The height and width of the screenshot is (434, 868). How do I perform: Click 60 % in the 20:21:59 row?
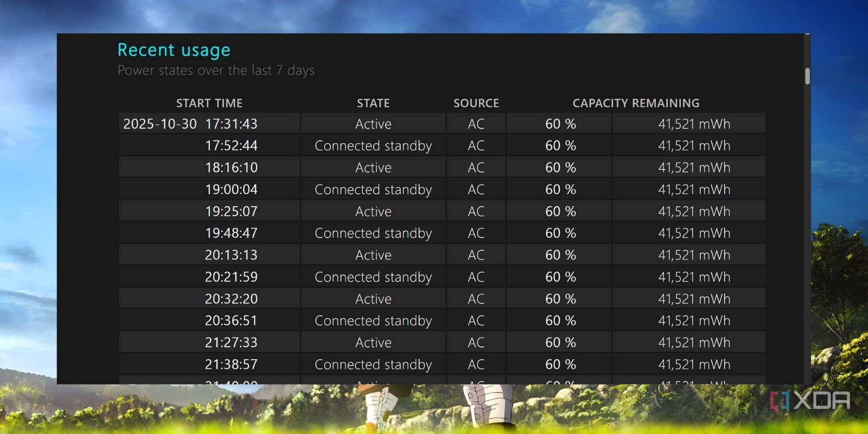560,277
